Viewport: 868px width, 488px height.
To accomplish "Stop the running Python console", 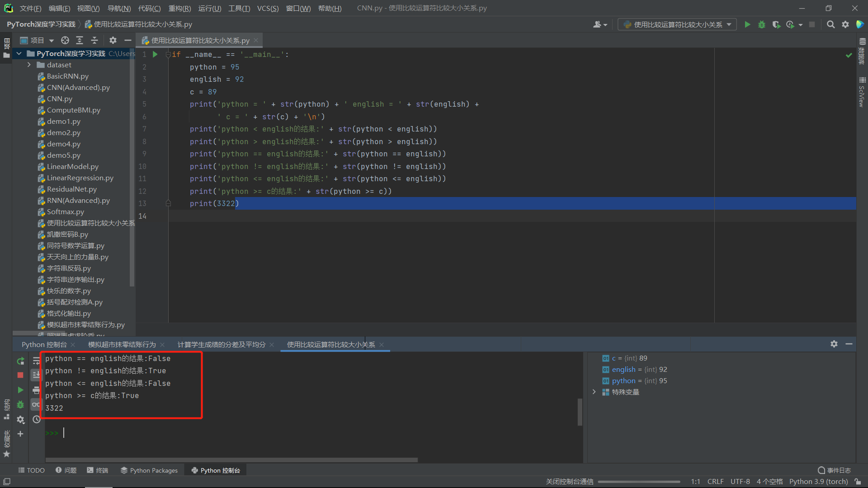I will tap(20, 375).
